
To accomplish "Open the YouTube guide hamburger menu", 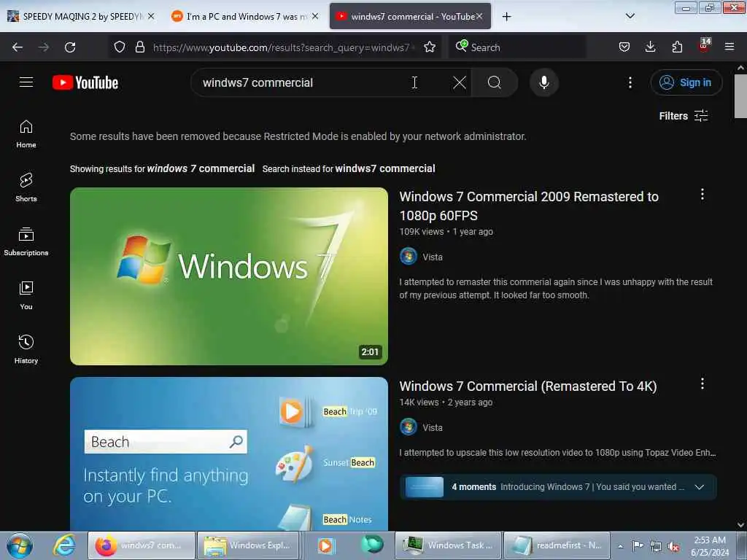I will [x=26, y=82].
